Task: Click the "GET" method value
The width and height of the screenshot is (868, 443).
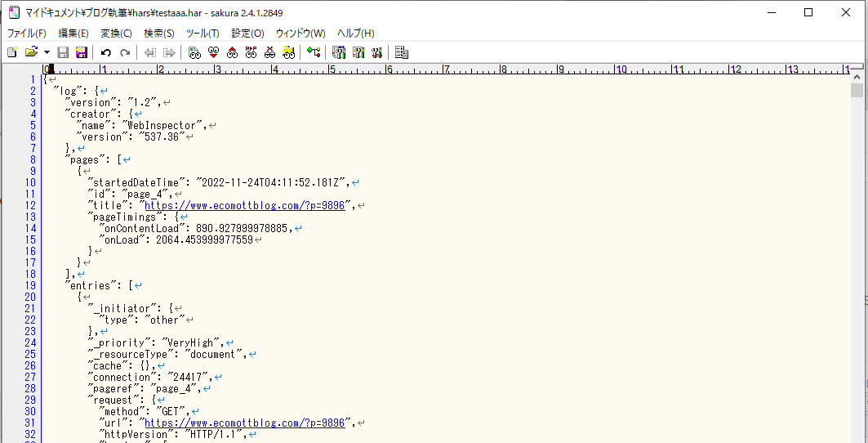Action: [x=170, y=411]
